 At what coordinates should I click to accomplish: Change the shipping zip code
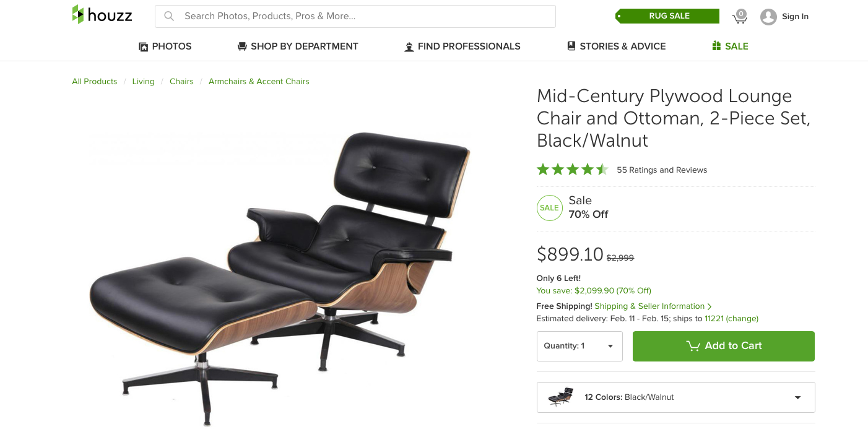point(742,319)
